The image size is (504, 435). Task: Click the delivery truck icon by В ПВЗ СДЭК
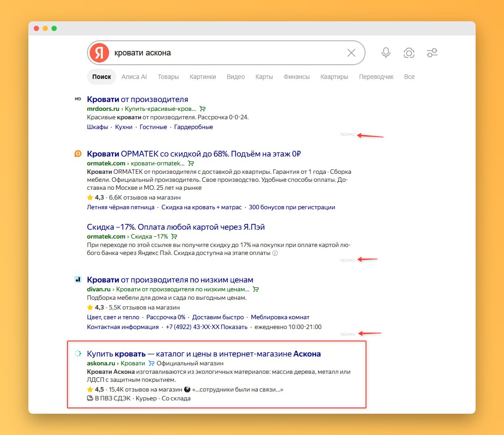click(90, 398)
